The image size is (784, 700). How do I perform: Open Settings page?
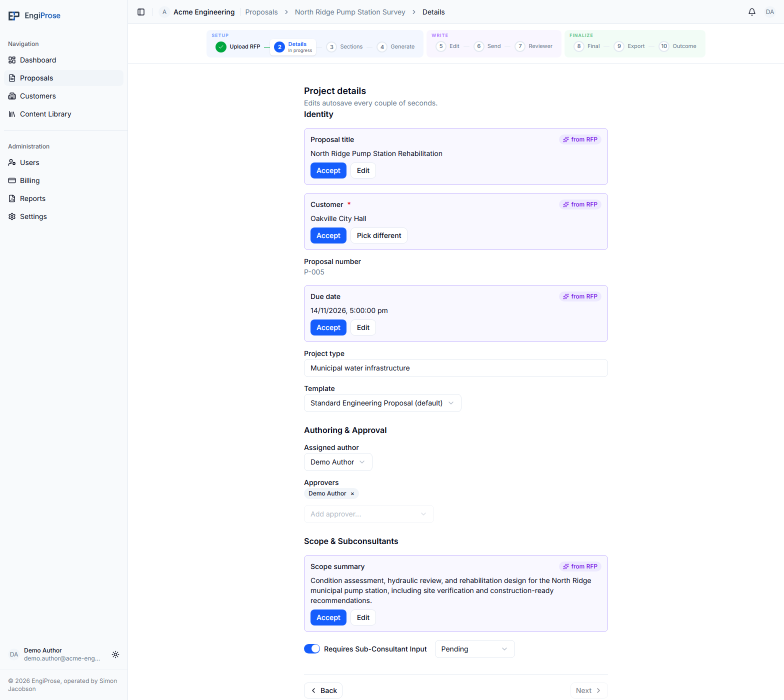click(x=63, y=216)
